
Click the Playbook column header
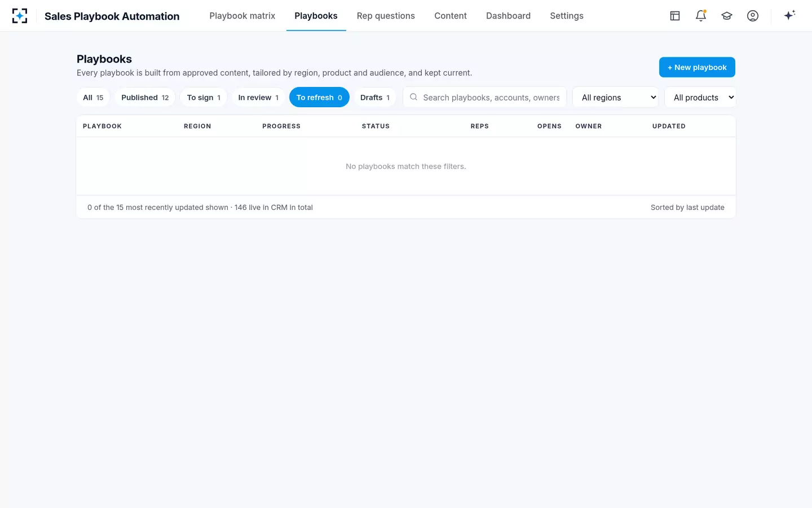(x=102, y=126)
